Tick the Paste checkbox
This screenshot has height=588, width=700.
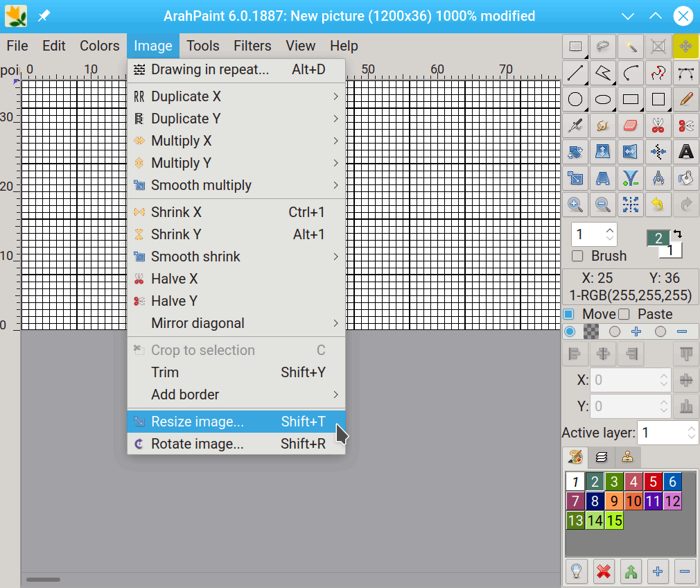pos(624,314)
